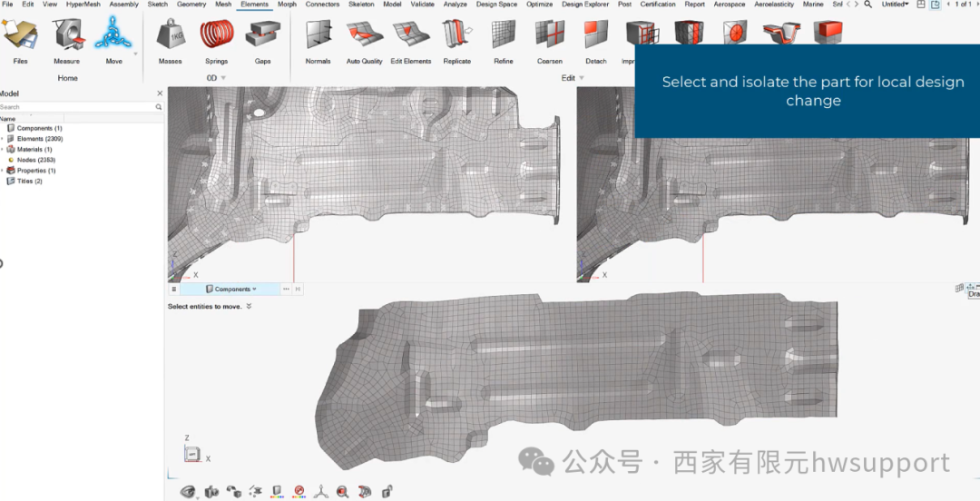Go to the previous page arrow

(x=949, y=5)
